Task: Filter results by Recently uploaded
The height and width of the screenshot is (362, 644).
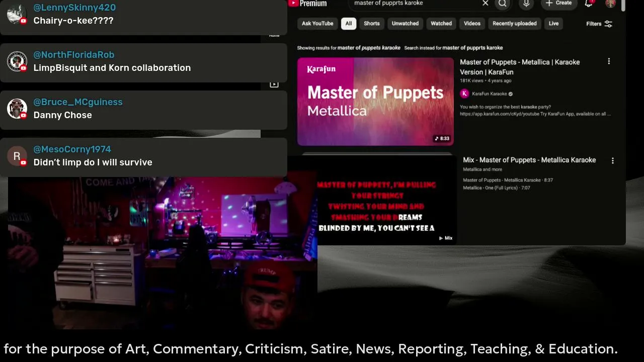Action: [x=514, y=24]
